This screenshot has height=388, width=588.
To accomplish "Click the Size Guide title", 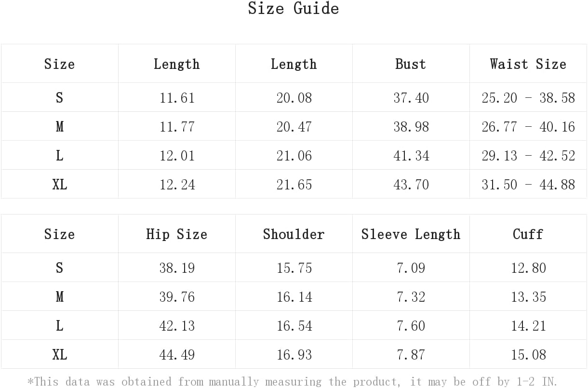I will 294,8.
